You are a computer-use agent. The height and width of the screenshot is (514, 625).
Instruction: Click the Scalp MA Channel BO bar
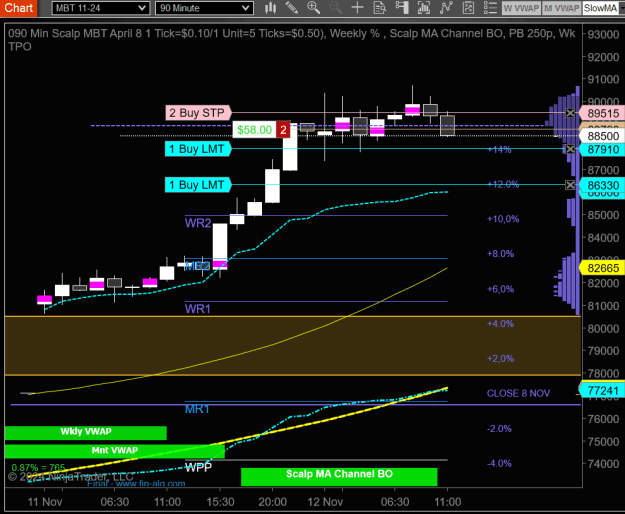(x=339, y=477)
